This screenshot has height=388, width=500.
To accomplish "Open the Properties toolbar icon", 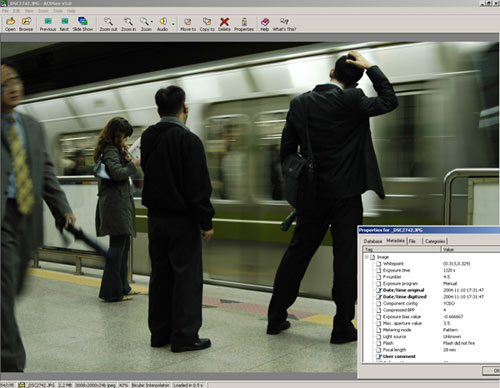I will tap(244, 24).
